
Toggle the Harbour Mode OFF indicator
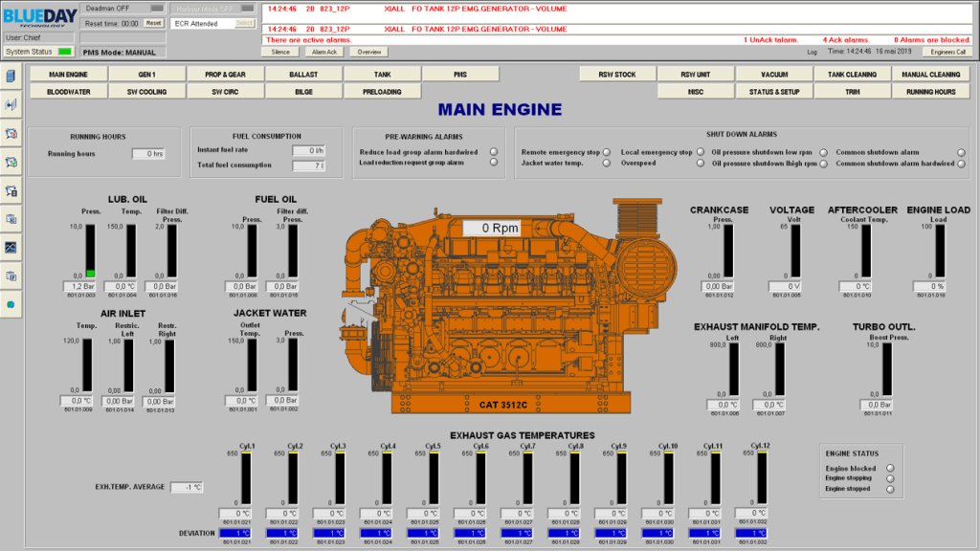pyautogui.click(x=248, y=8)
